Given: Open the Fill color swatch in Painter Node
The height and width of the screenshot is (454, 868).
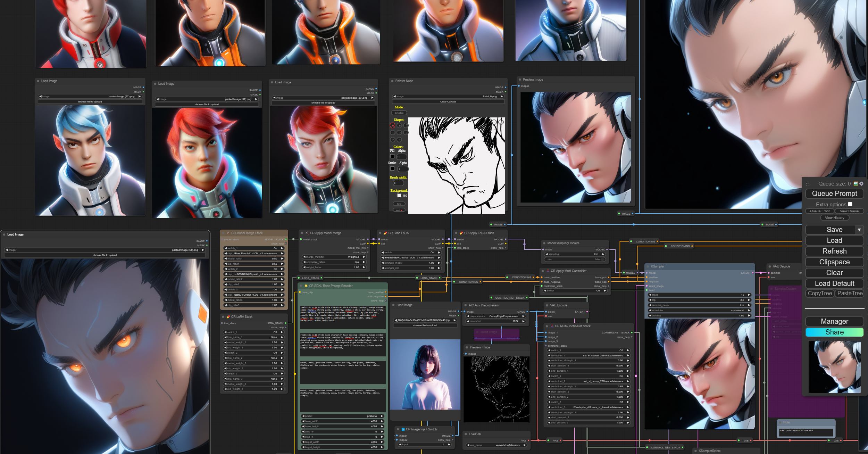Looking at the screenshot, I should (392, 156).
